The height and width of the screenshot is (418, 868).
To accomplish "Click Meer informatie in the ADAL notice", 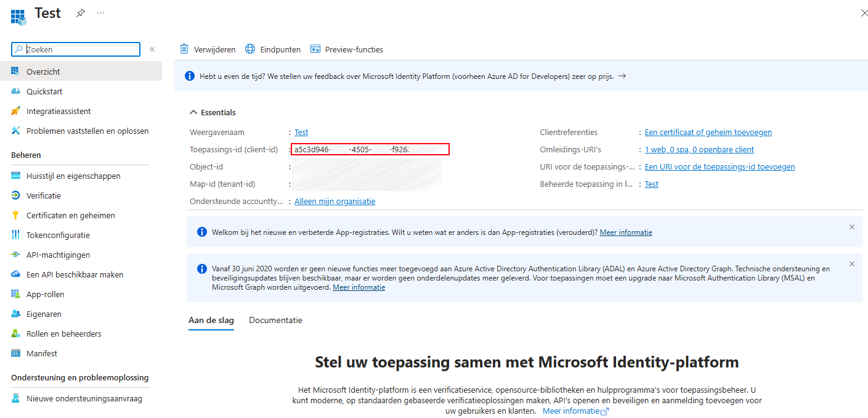I will tap(359, 287).
